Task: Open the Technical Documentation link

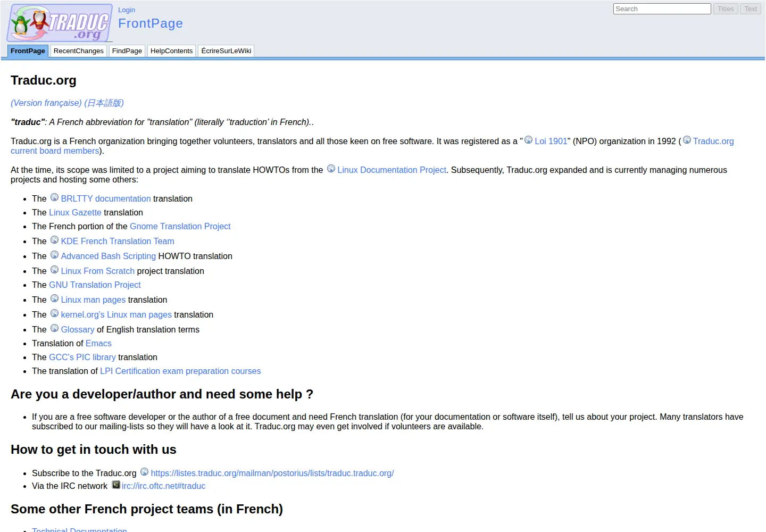Action: 79,530
